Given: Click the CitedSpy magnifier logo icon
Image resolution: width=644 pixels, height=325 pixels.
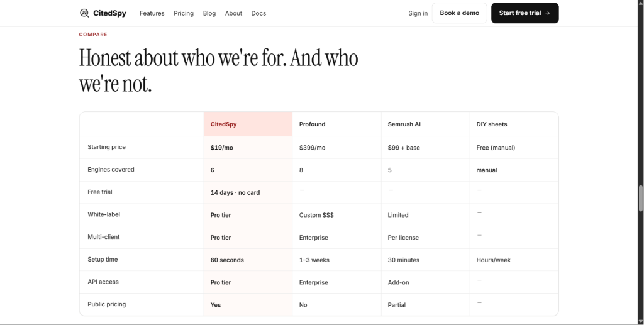Looking at the screenshot, I should [x=84, y=13].
